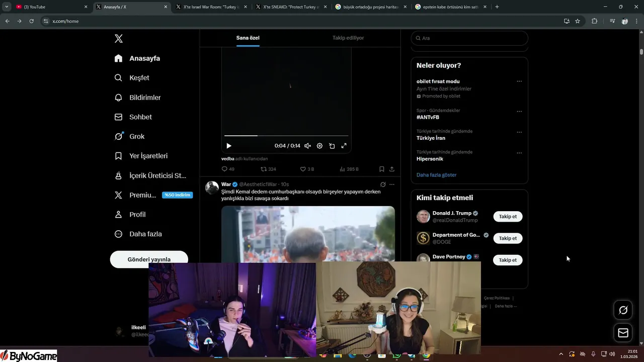Viewport: 644px width, 362px height.
Task: Open Sohbet messages
Action: (x=133, y=117)
